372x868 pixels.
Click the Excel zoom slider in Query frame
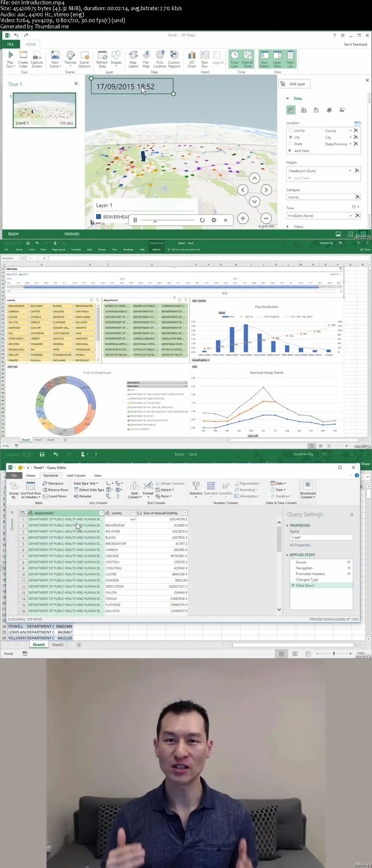tap(334, 653)
